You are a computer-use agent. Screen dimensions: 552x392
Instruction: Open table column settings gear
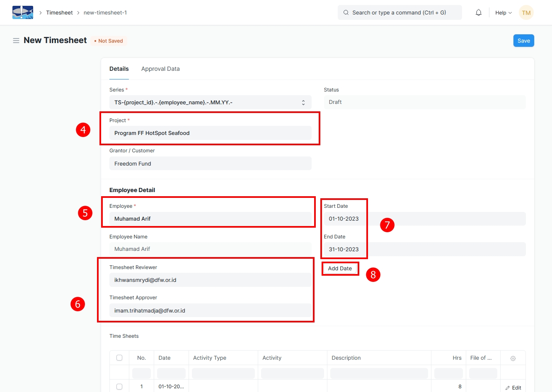pyautogui.click(x=513, y=358)
